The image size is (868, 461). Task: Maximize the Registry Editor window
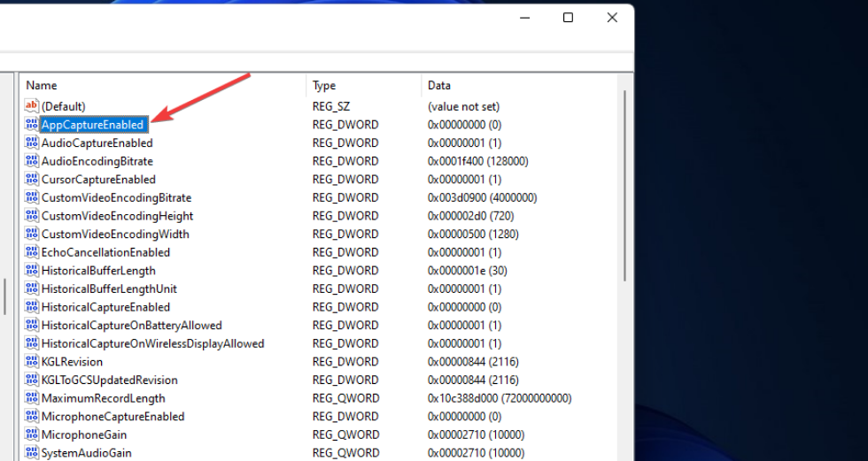pos(568,18)
